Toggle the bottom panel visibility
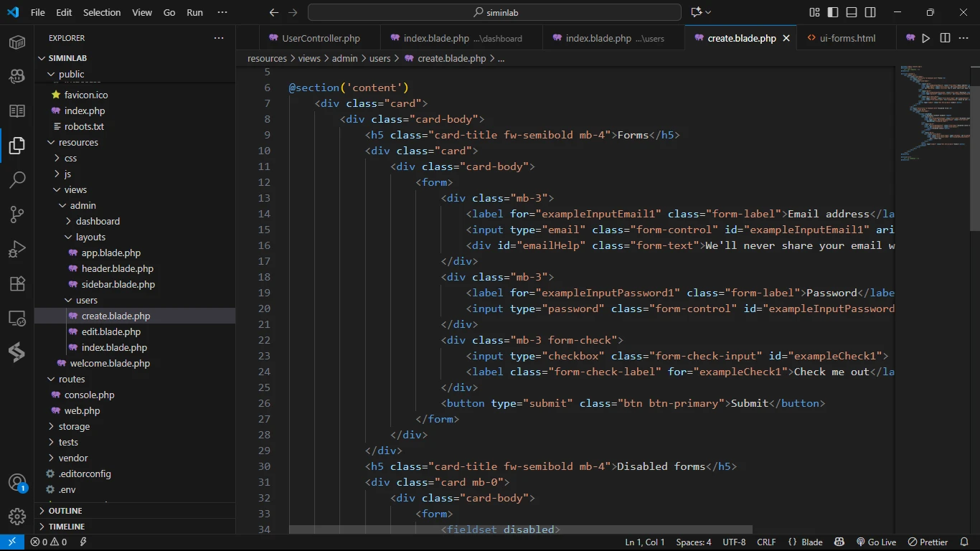 pyautogui.click(x=852, y=12)
